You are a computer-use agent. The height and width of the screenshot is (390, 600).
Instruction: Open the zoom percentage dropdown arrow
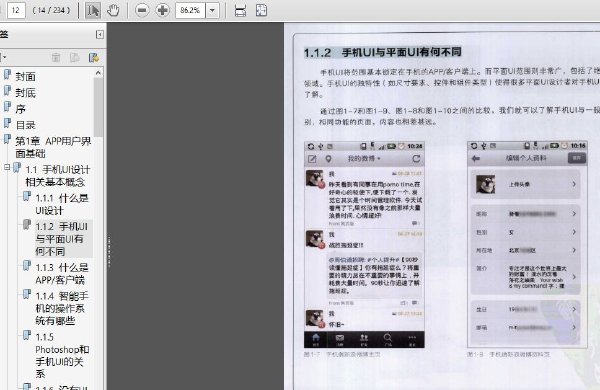tap(212, 11)
